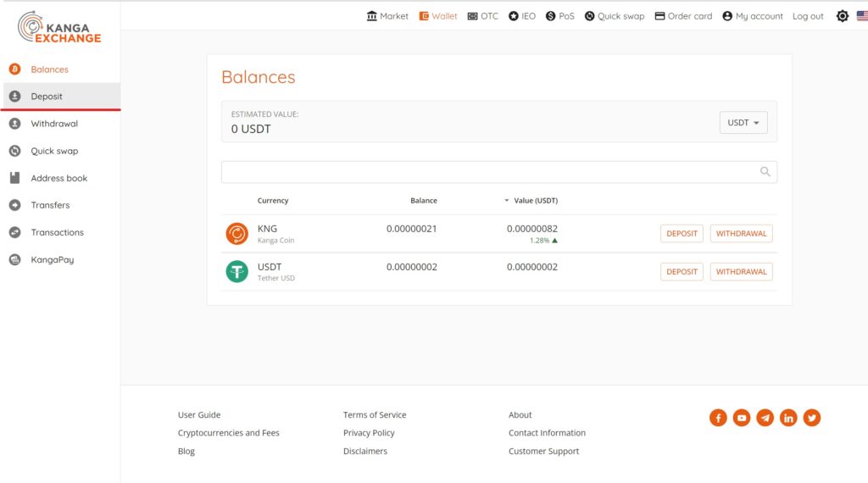Viewport: 868px width, 483px height.
Task: Open Customer Support footer link
Action: point(543,451)
